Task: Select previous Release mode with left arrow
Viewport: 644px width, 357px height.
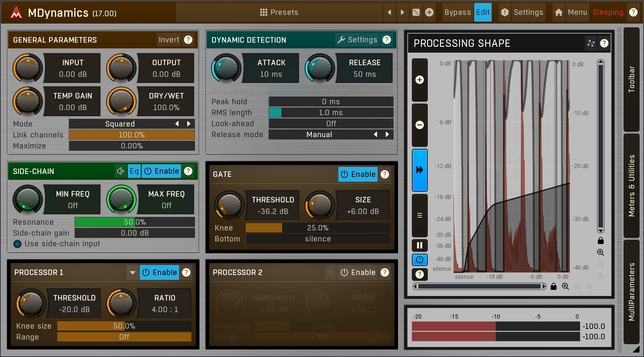Action: pos(375,135)
